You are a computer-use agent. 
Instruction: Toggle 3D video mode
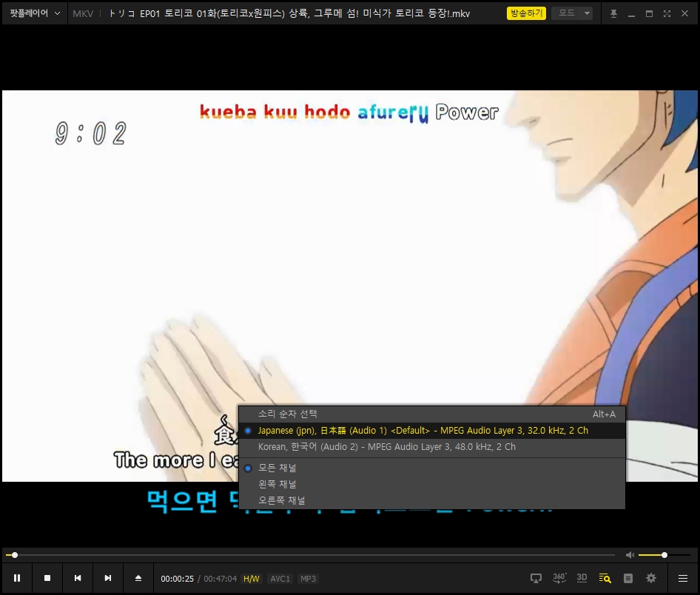[582, 578]
